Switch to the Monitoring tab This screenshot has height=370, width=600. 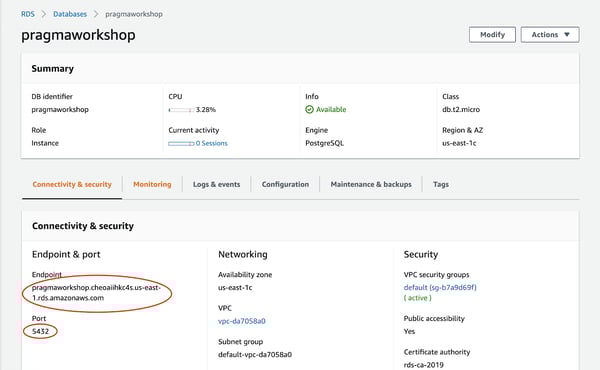152,184
